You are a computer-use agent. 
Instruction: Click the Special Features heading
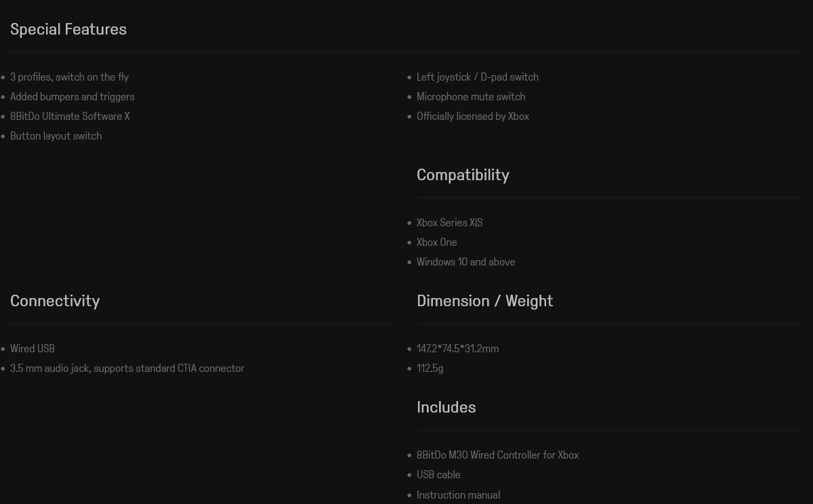(x=68, y=29)
